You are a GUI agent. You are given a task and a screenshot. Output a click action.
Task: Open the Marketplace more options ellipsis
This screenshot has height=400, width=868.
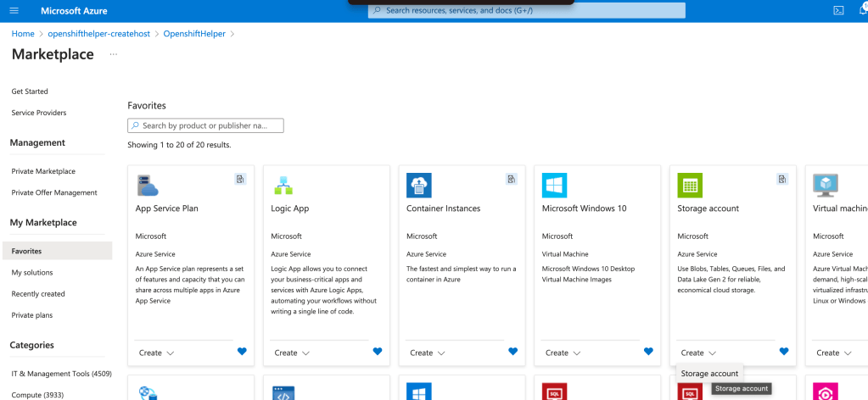(114, 54)
